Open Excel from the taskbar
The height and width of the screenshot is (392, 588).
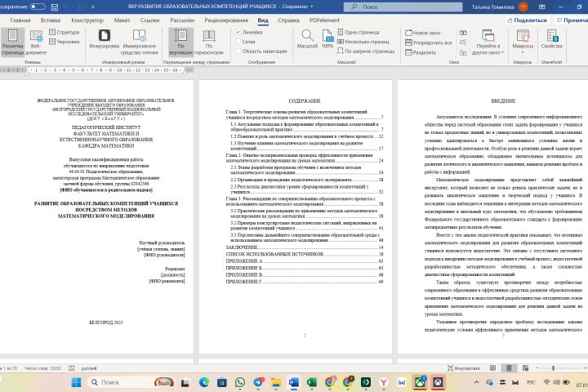click(x=312, y=382)
